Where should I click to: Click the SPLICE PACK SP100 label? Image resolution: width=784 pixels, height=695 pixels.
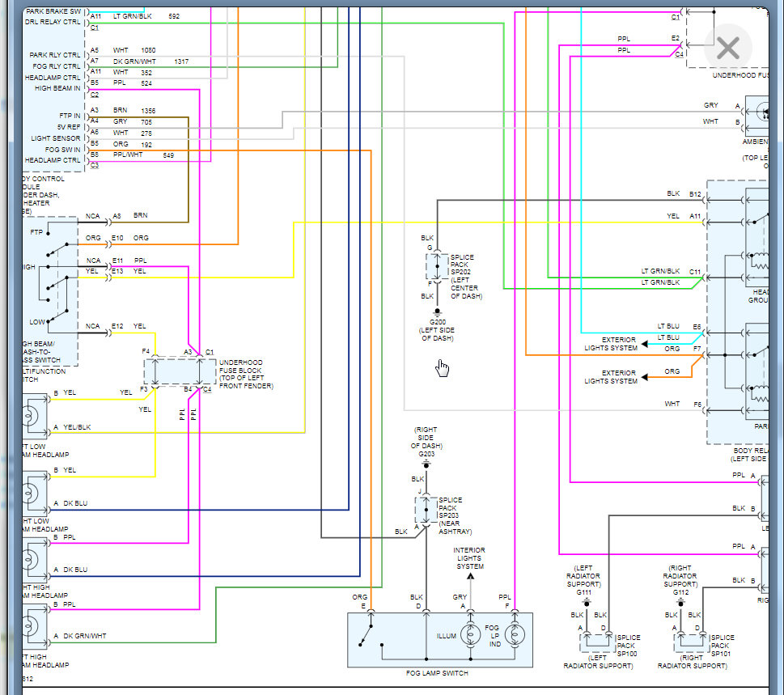[628, 646]
